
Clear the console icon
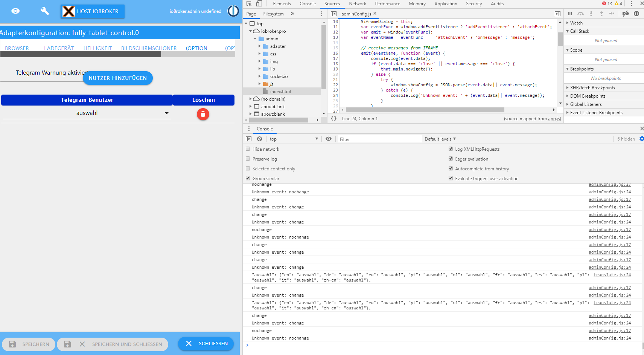[x=259, y=139]
